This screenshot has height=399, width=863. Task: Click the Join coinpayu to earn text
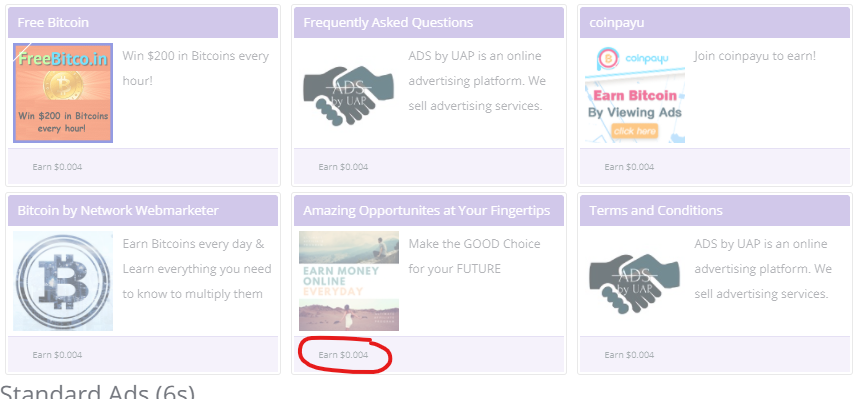[x=755, y=56]
